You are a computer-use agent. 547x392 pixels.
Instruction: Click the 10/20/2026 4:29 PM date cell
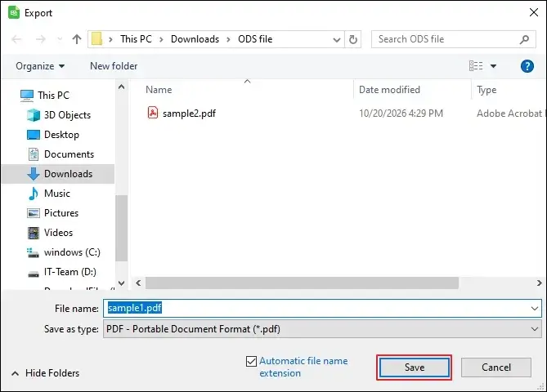(x=401, y=114)
